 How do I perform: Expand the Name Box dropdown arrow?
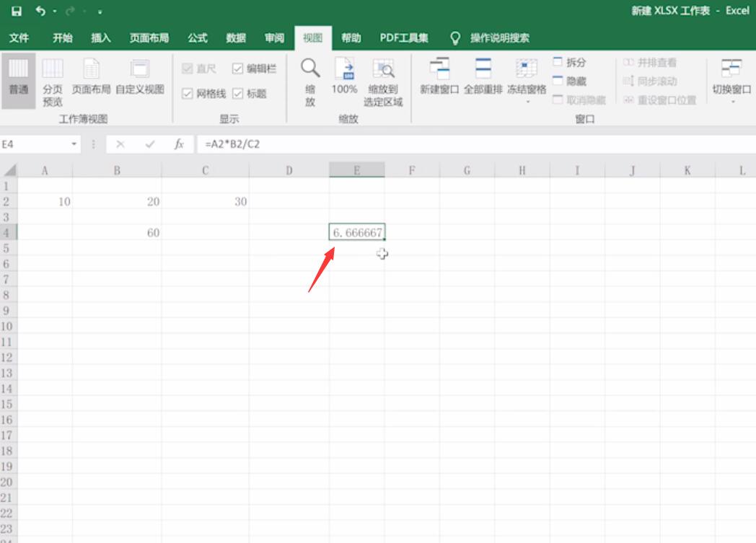coord(74,144)
